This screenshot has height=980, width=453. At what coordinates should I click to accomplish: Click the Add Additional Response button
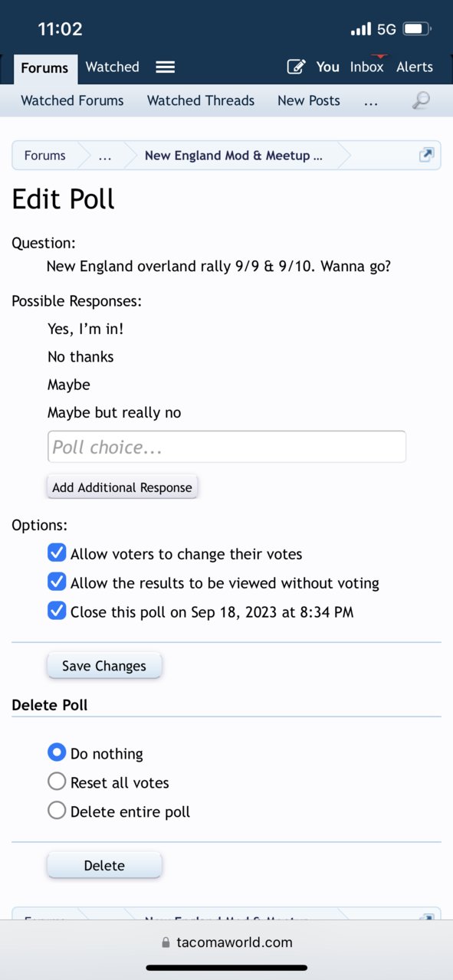coord(123,487)
